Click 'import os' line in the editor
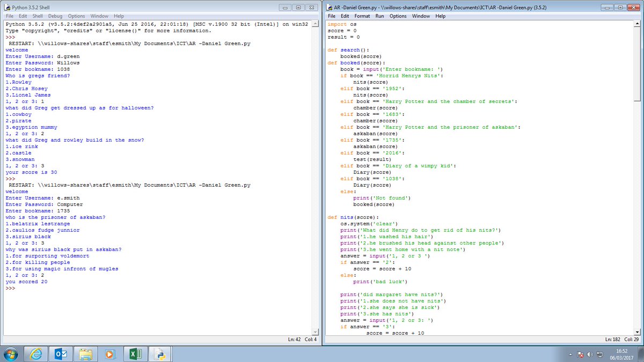The image size is (644, 362). (x=342, y=24)
